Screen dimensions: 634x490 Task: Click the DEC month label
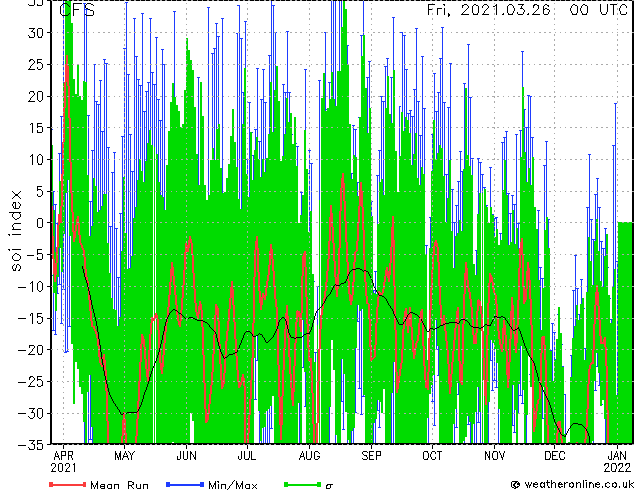tap(555, 456)
